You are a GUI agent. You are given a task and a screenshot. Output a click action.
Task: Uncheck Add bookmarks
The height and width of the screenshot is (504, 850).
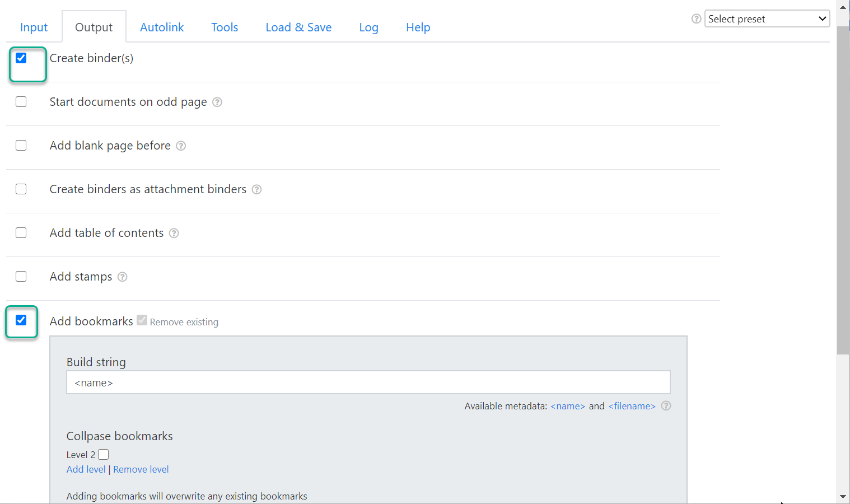(x=21, y=320)
